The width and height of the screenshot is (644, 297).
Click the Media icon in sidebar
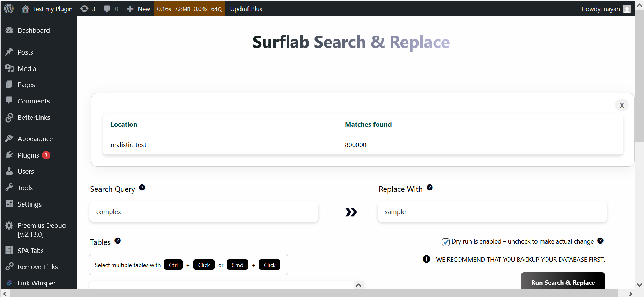pyautogui.click(x=9, y=68)
